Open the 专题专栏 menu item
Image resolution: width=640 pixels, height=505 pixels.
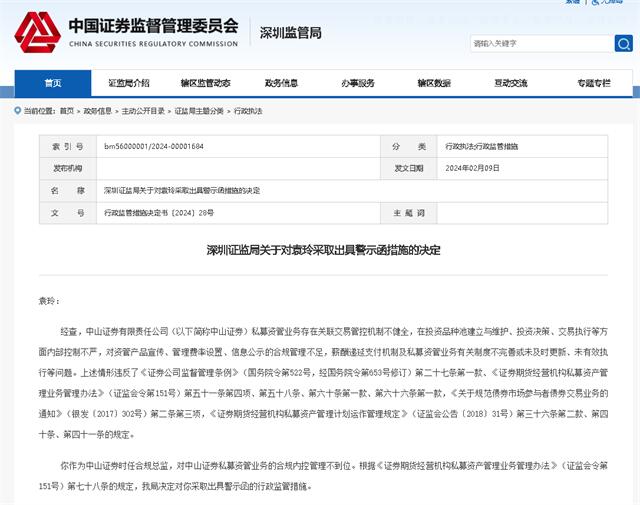[x=594, y=83]
